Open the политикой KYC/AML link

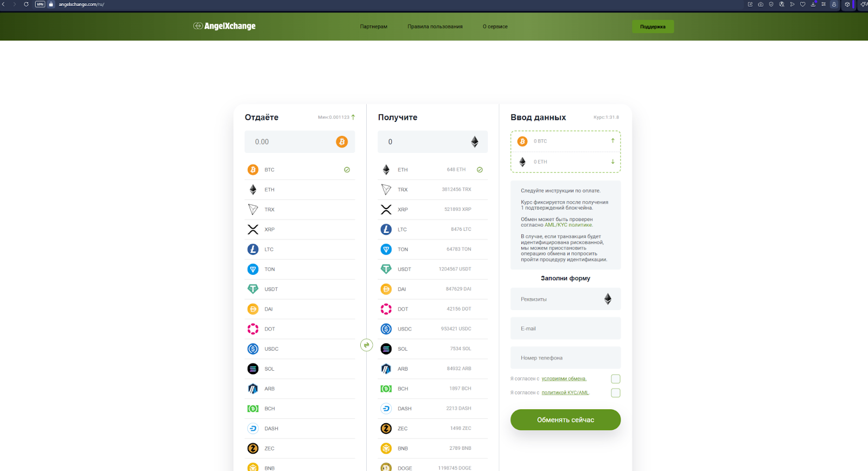565,393
